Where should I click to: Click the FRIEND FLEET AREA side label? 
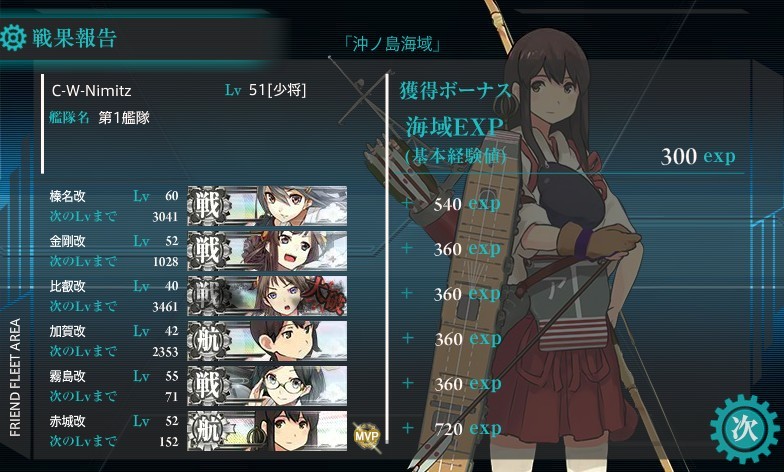pyautogui.click(x=16, y=377)
